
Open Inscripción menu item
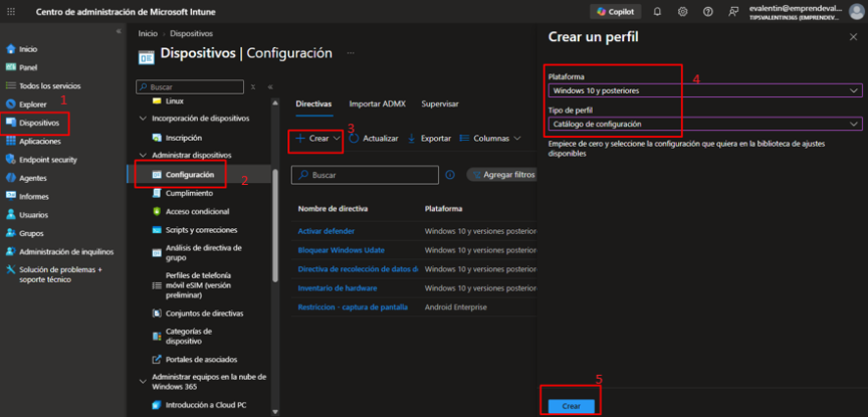click(183, 138)
